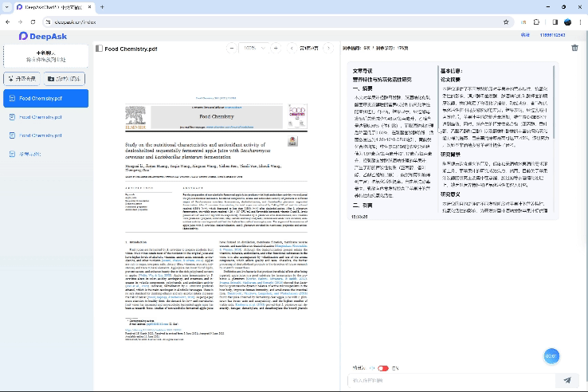588x392 pixels.
Task: Open the Extensions puzzle menu
Action: [536, 22]
